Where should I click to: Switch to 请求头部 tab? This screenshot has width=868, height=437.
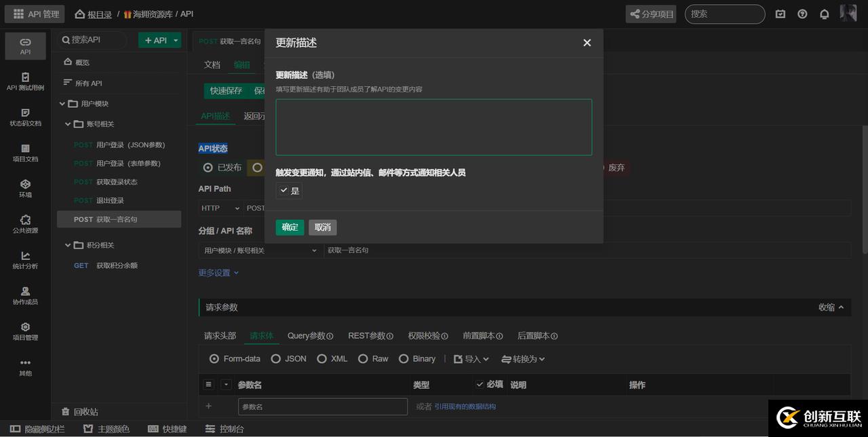click(x=220, y=336)
